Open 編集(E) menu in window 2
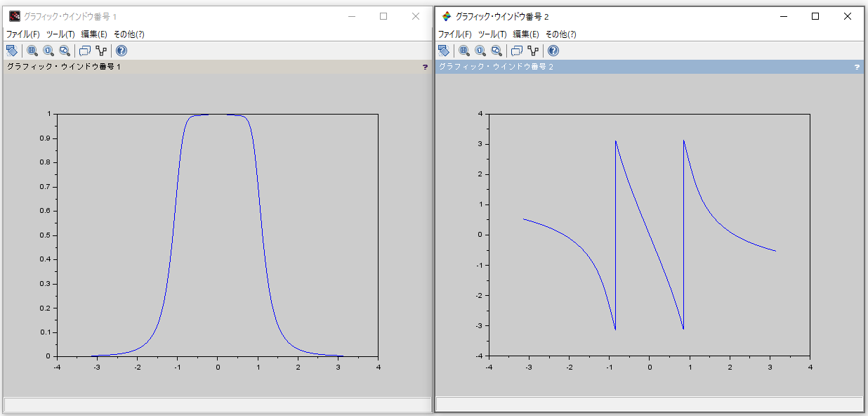This screenshot has width=868, height=416. click(x=526, y=34)
